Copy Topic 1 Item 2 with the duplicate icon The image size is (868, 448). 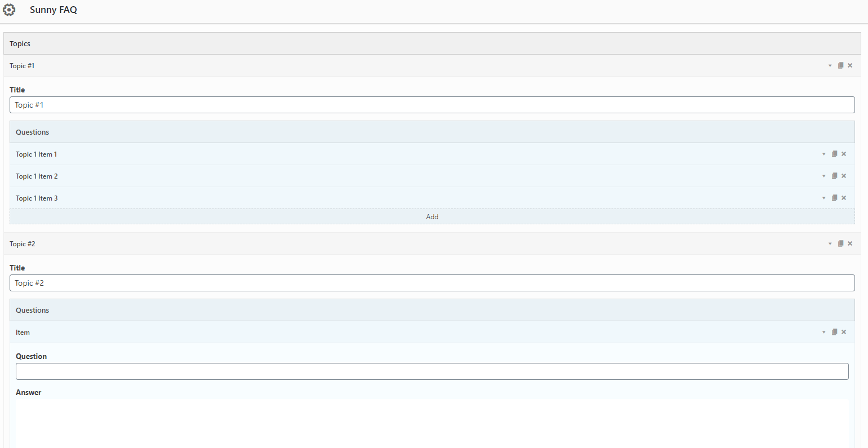click(834, 175)
